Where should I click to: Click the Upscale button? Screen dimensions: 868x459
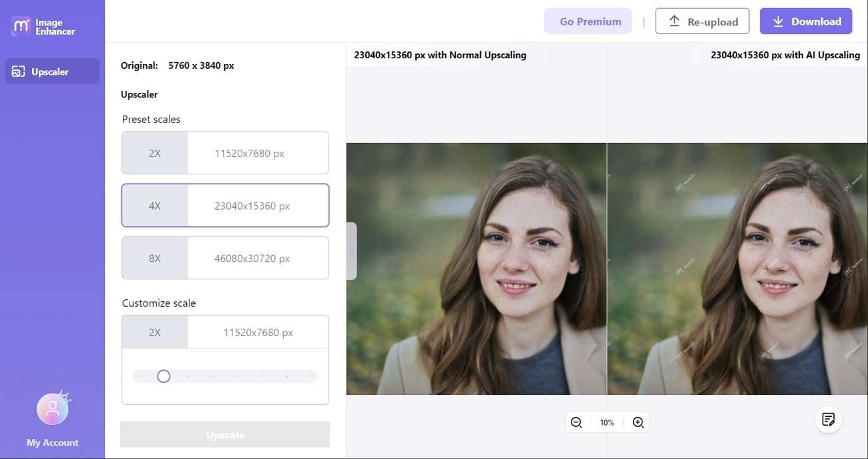tap(225, 434)
